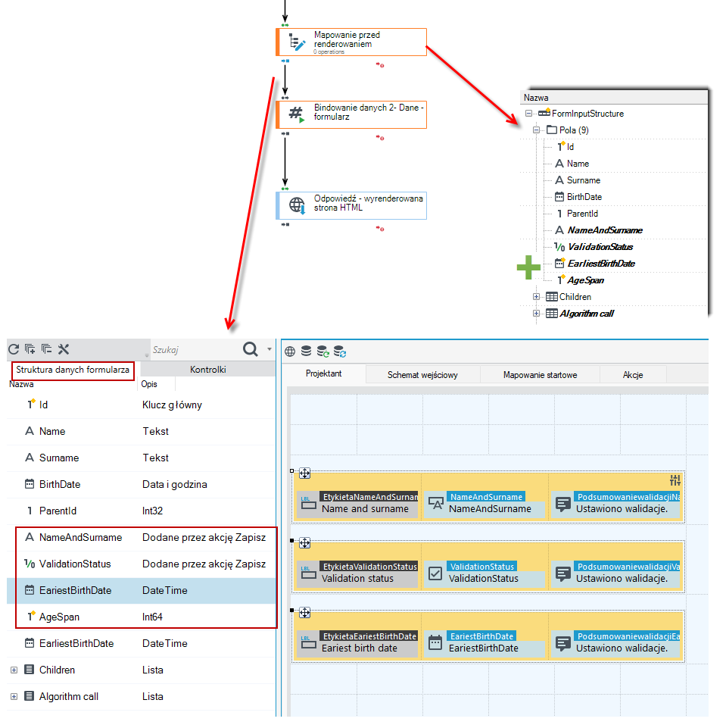Select the Struktura danych formularza tab
This screenshot has width=726, height=728.
(73, 370)
